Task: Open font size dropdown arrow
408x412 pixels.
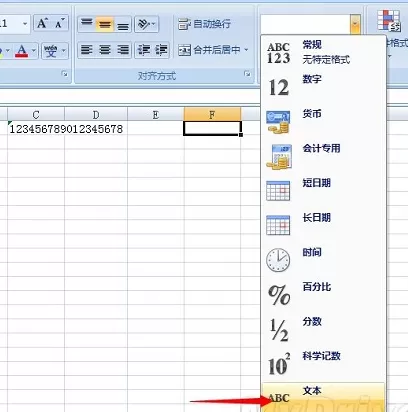Action: [25, 24]
